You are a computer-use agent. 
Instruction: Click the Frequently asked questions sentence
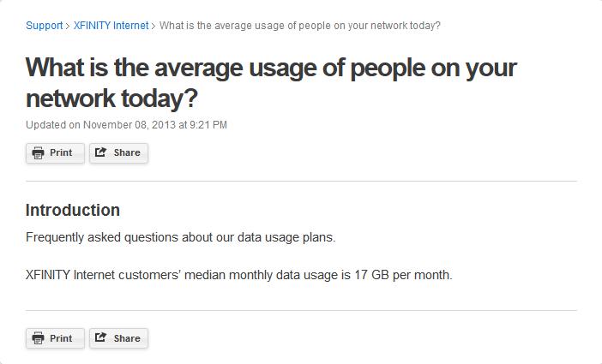[x=180, y=237]
